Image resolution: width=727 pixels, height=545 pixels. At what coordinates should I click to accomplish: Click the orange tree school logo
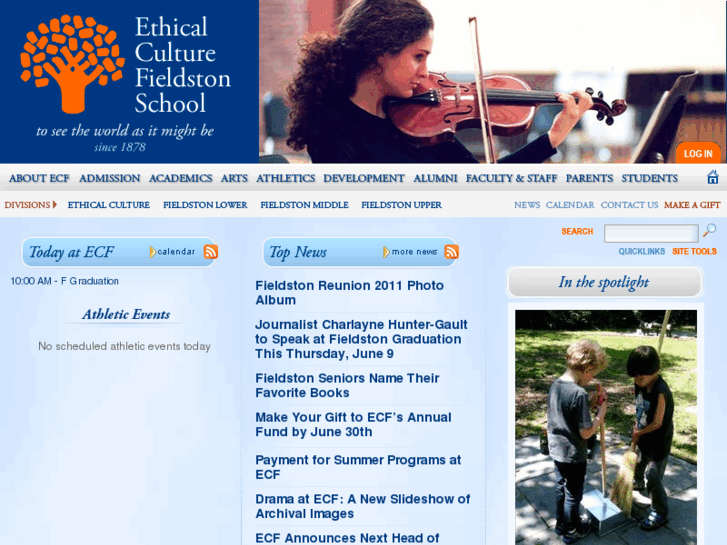(72, 64)
